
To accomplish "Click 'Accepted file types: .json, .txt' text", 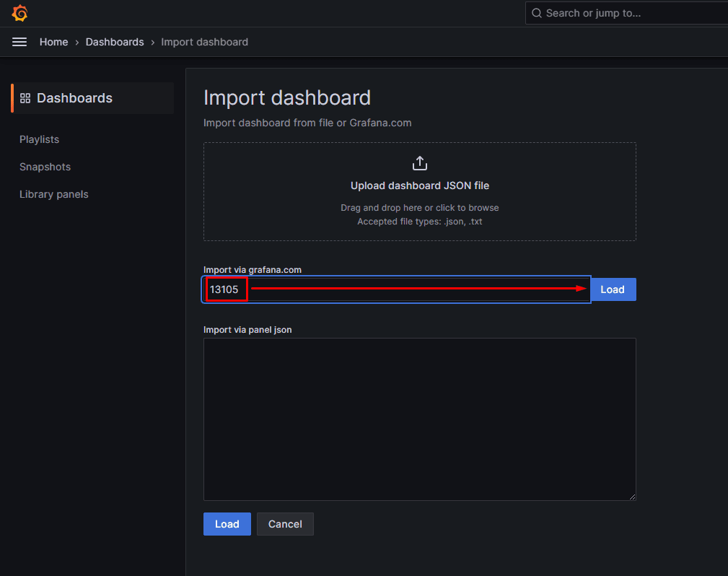I will [x=420, y=222].
